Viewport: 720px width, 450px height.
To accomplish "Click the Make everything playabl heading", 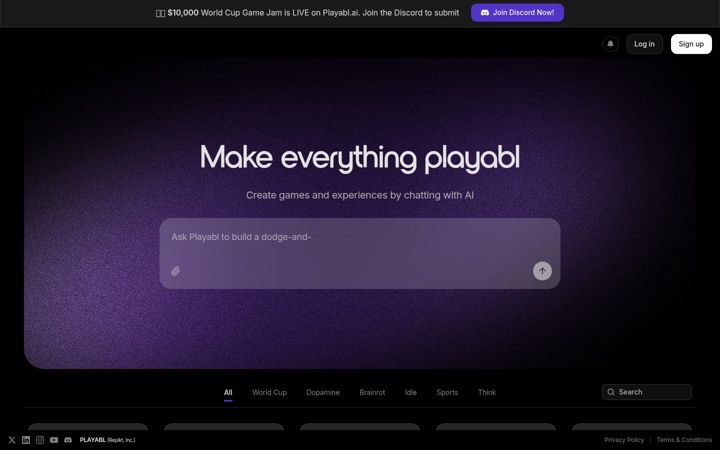I will point(360,158).
